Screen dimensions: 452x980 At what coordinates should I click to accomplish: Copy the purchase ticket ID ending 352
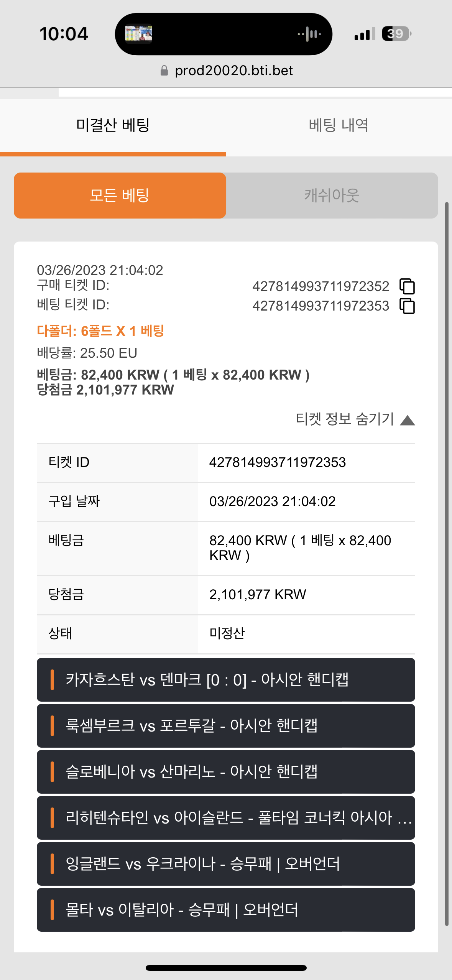(x=407, y=286)
